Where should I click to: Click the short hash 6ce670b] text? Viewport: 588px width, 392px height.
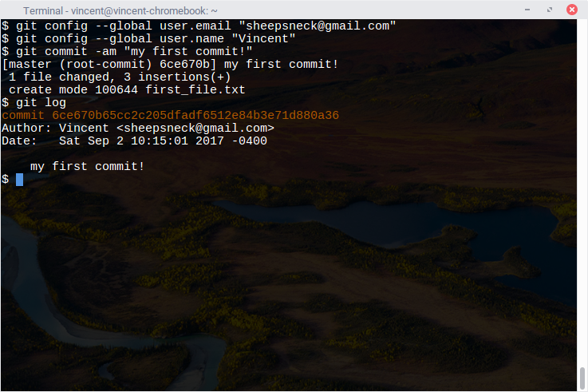188,64
